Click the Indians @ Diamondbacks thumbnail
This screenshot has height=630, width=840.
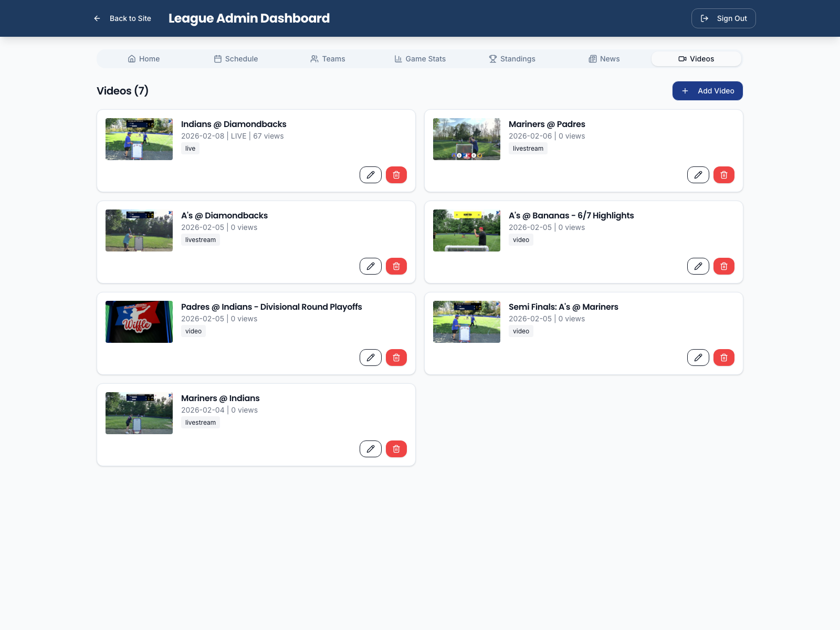click(139, 139)
